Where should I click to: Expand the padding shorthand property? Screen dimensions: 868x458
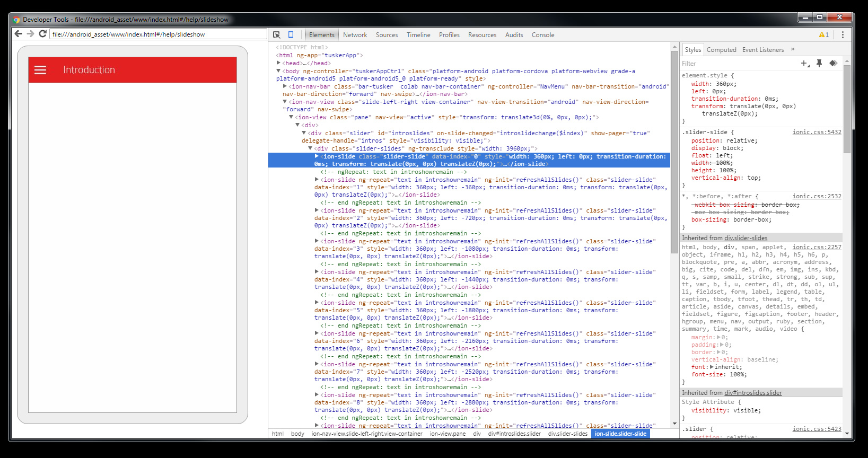(x=722, y=345)
